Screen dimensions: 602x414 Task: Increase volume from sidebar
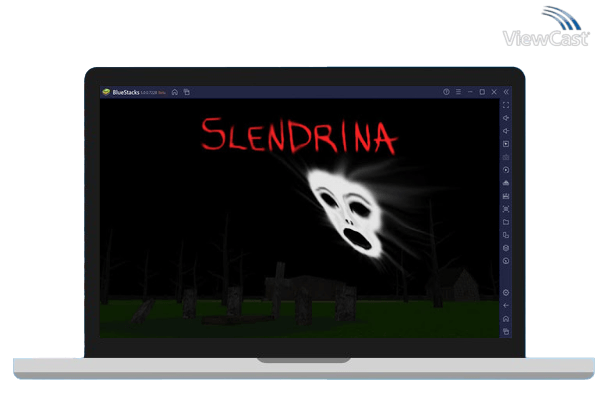coord(506,118)
